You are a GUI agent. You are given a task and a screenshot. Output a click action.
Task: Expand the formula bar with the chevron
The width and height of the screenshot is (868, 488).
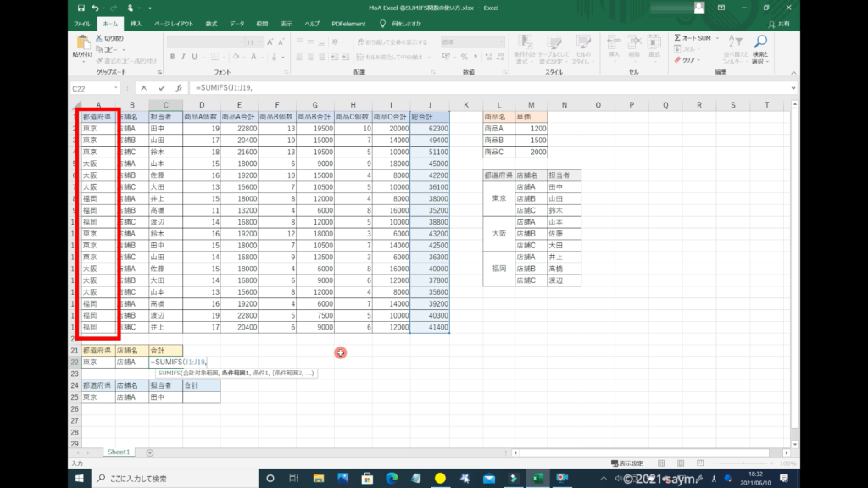pyautogui.click(x=793, y=87)
